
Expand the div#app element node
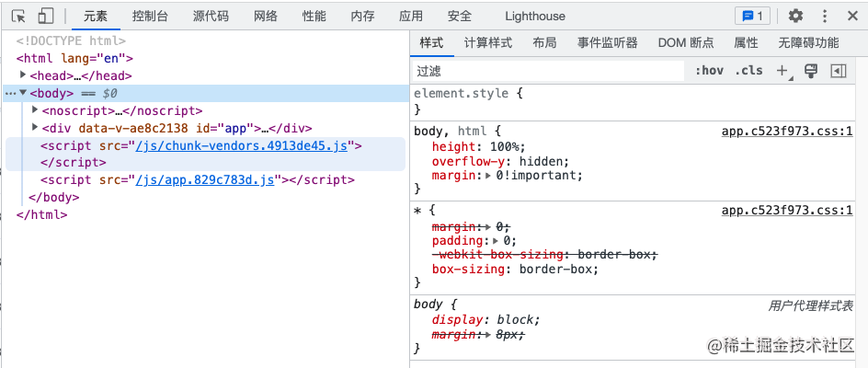[x=35, y=128]
